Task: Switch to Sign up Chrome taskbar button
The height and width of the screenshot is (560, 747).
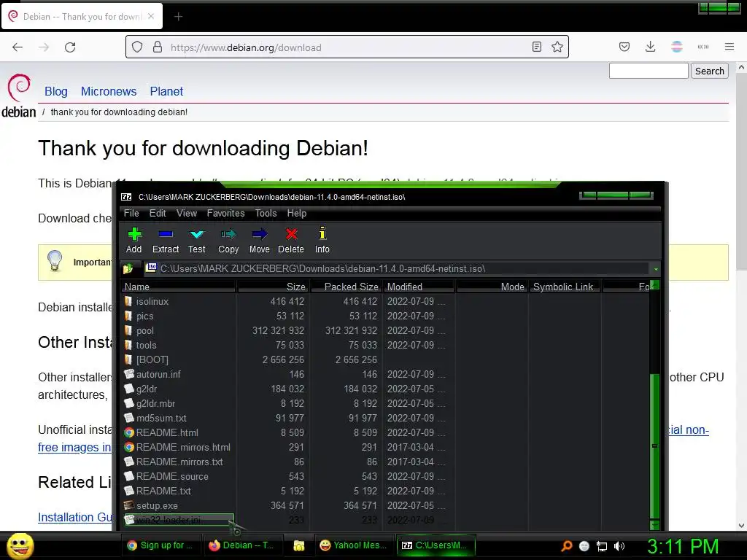Action: (160, 545)
